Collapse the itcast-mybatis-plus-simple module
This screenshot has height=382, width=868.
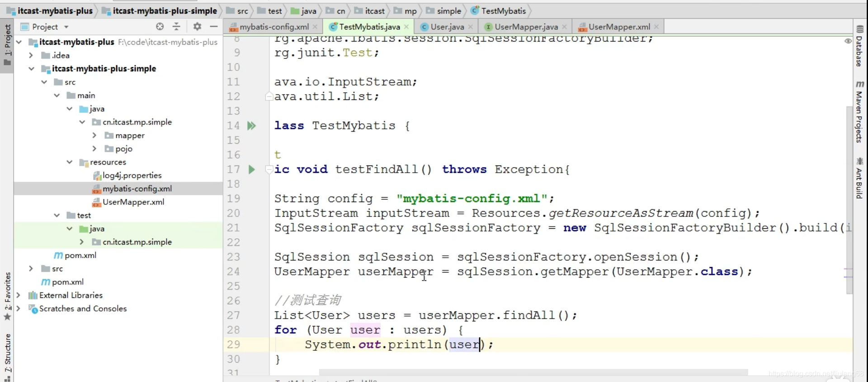coord(31,69)
